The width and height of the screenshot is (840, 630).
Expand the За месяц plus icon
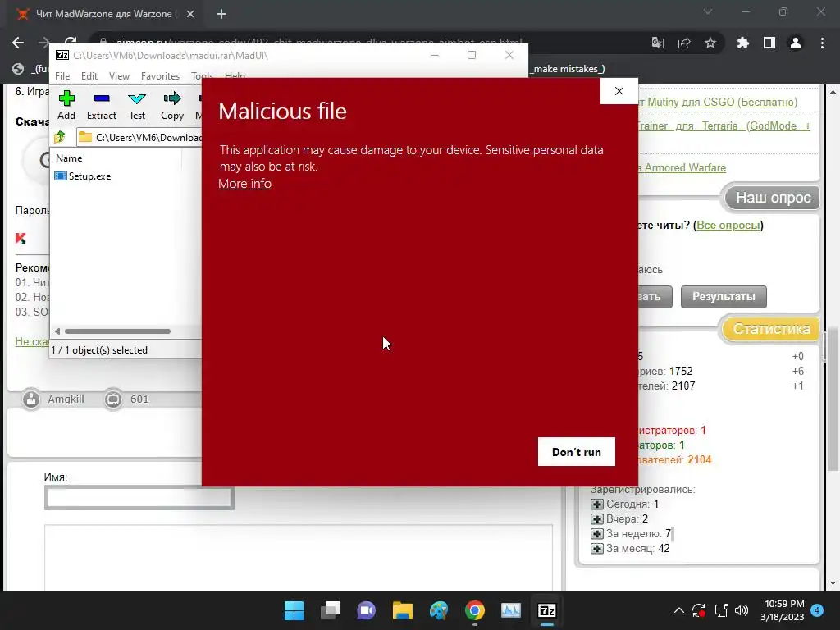tap(596, 549)
